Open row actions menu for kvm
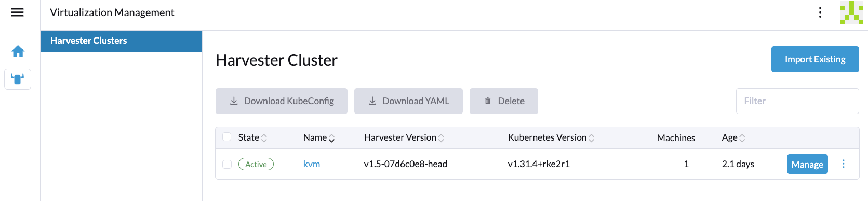 843,164
